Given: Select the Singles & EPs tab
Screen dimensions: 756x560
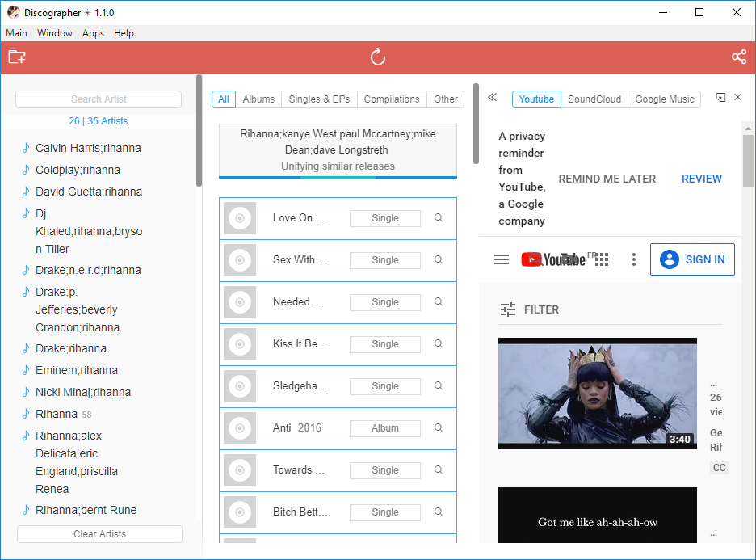Looking at the screenshot, I should point(319,99).
